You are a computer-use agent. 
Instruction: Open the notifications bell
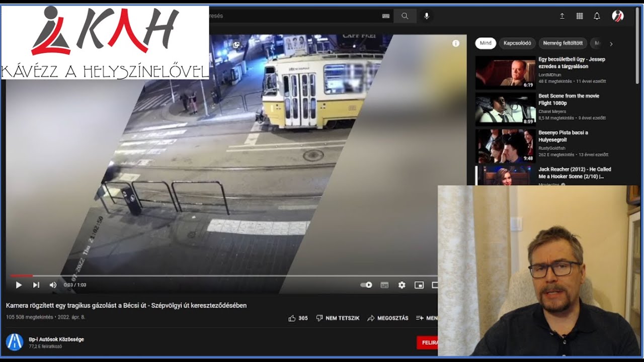pos(597,16)
